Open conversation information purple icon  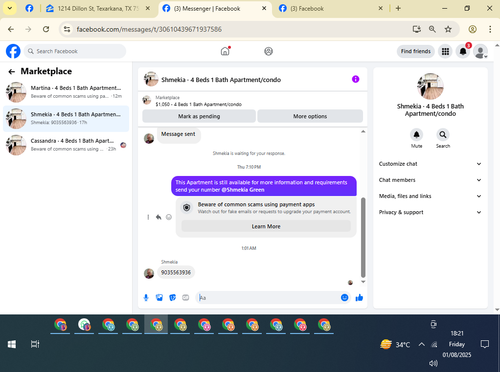356,79
